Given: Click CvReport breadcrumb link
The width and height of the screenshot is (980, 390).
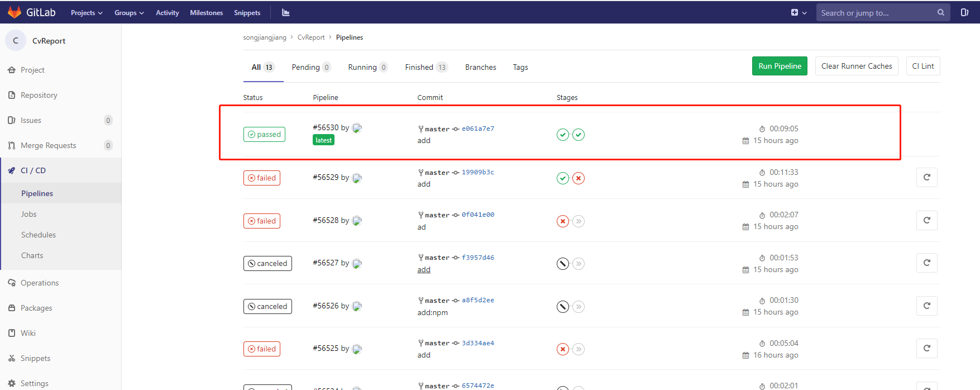Looking at the screenshot, I should coord(311,37).
